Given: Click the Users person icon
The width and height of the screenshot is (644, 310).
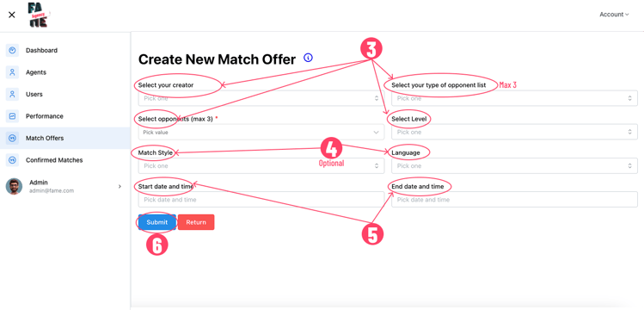Looking at the screenshot, I should 12,94.
